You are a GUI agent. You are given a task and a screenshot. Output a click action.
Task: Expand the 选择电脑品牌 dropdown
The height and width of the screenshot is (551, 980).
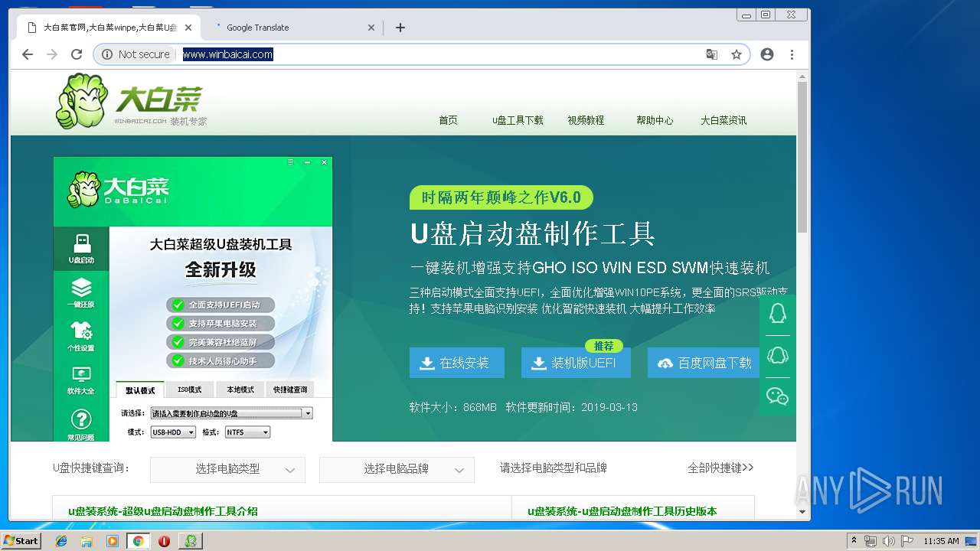[397, 469]
